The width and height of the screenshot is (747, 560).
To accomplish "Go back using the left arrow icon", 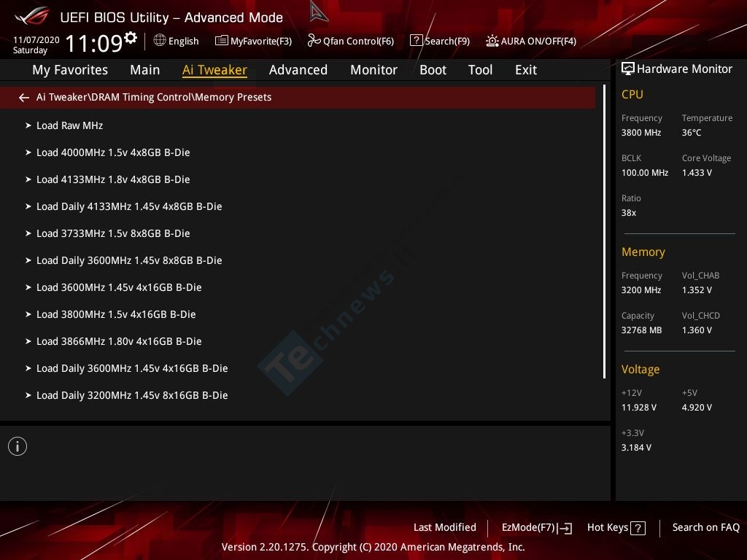I will coord(24,98).
